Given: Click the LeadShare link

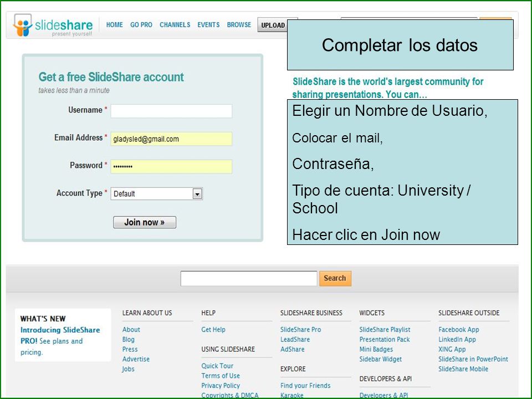Looking at the screenshot, I should (x=295, y=339).
